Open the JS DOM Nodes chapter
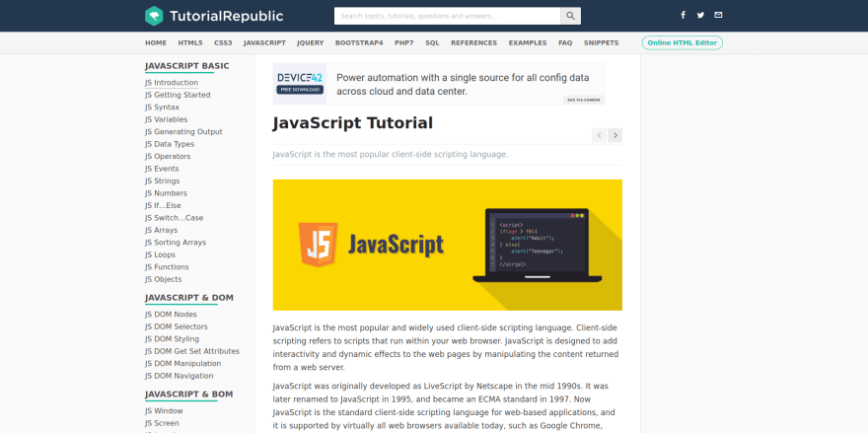868x433 pixels. pyautogui.click(x=171, y=315)
